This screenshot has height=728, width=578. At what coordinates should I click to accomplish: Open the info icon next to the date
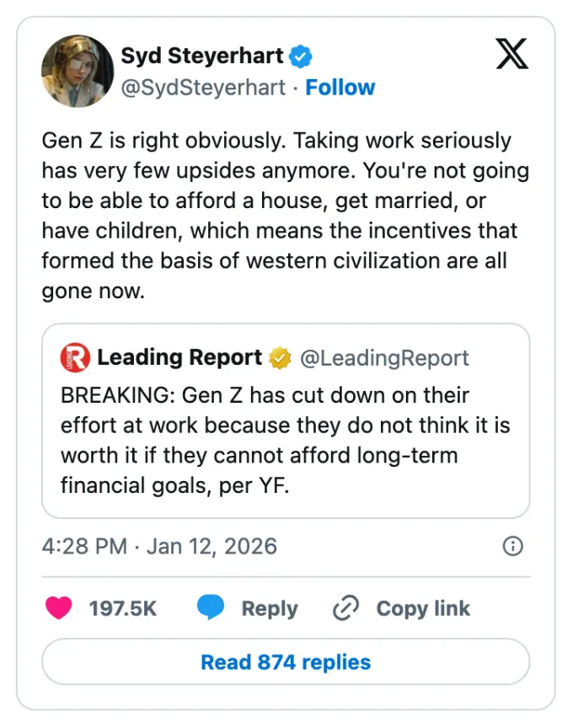coord(512,546)
